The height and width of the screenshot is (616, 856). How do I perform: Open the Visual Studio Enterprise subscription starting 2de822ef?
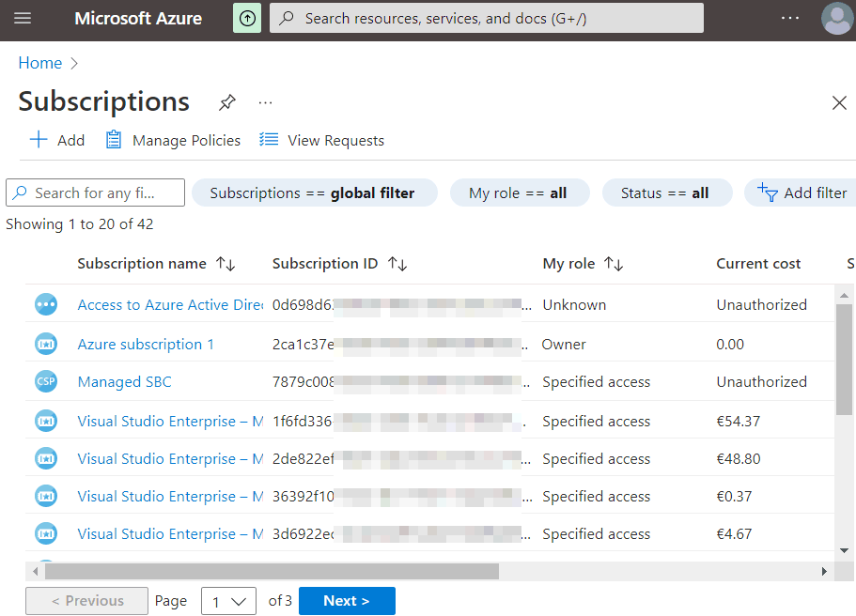coord(170,459)
